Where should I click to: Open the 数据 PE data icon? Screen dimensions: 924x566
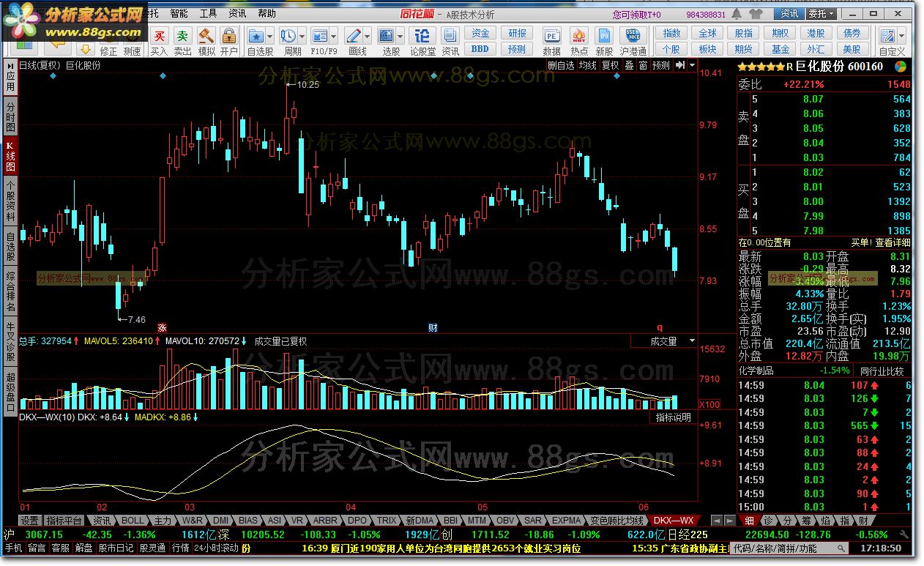pos(551,35)
